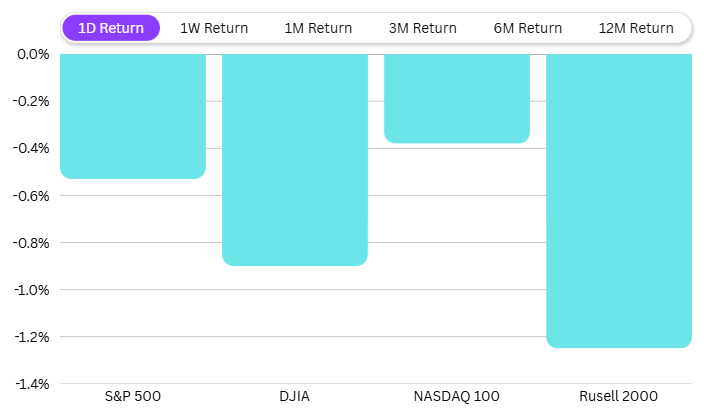Click the NASDAQ 100 axis label

[457, 397]
